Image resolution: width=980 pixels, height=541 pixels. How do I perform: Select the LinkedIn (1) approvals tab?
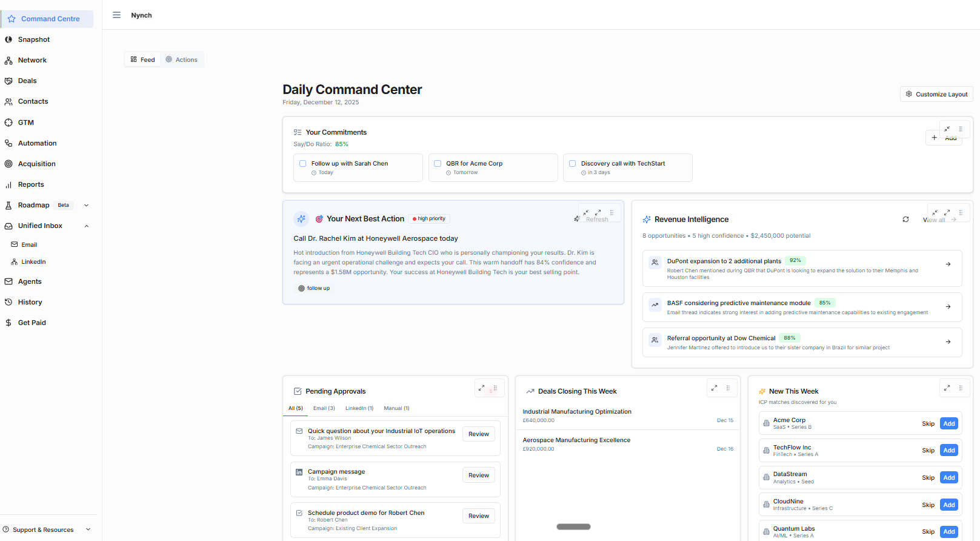pyautogui.click(x=359, y=408)
